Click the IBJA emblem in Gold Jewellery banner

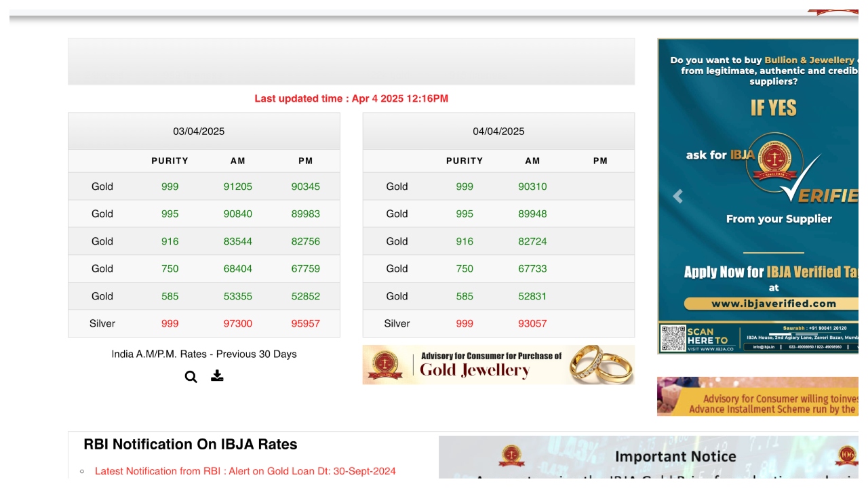pos(384,365)
